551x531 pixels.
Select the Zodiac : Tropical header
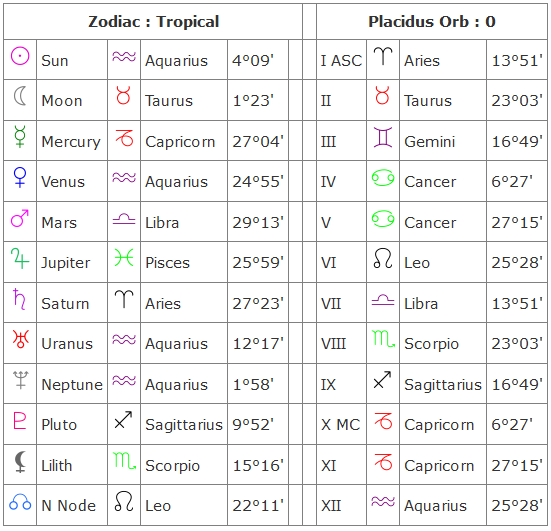point(153,22)
